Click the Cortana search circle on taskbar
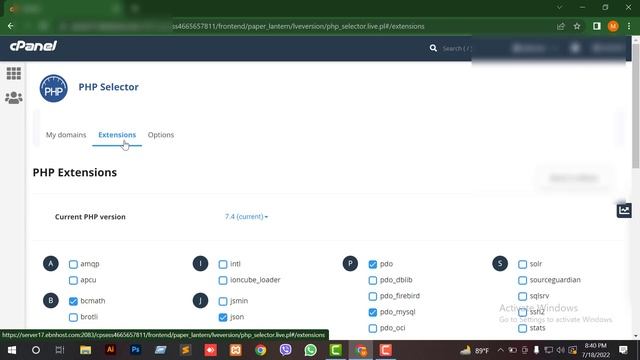The image size is (640, 360). (x=36, y=350)
